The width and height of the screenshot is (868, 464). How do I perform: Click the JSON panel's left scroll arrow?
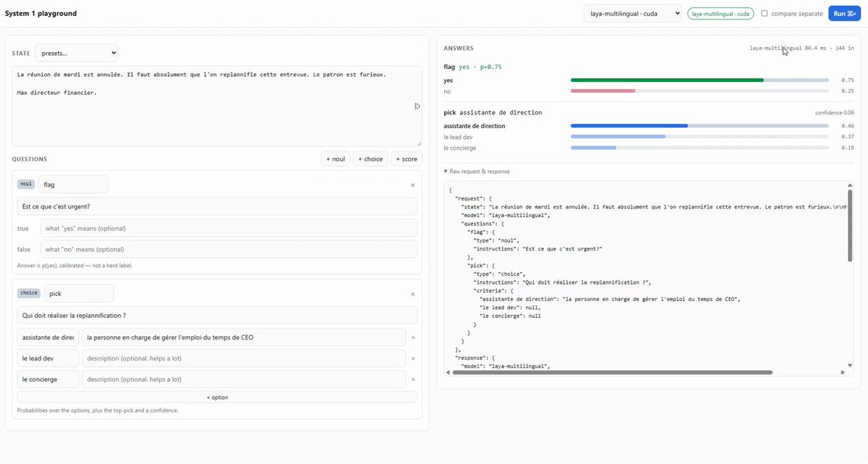point(448,373)
